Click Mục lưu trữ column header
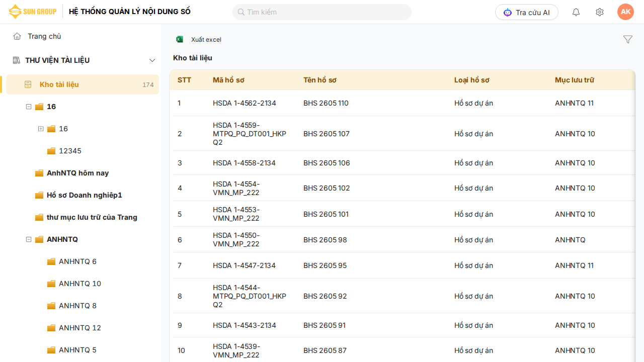The image size is (644, 362). pos(575,80)
